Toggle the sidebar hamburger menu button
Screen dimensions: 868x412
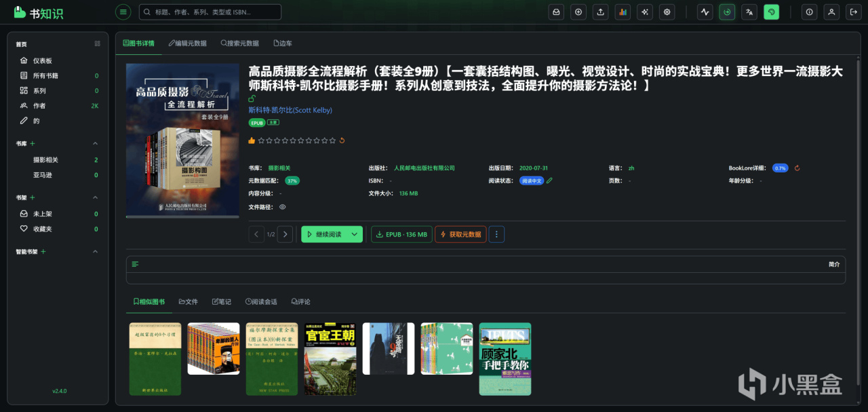click(x=123, y=12)
